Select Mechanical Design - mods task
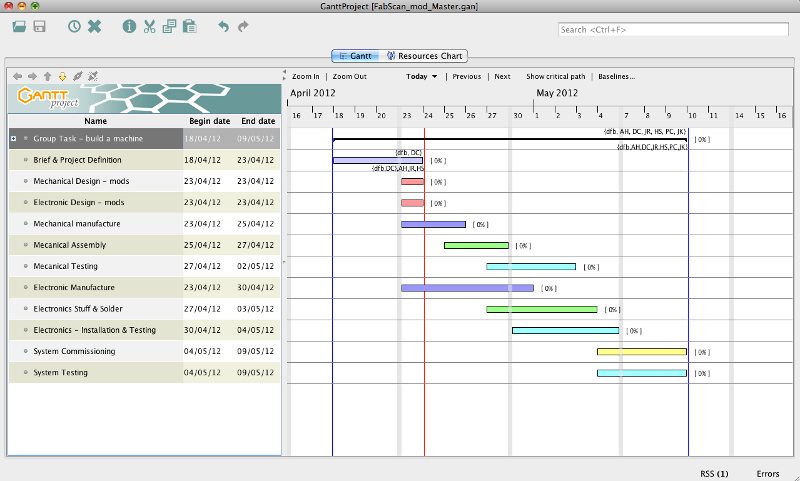The image size is (800, 481). [x=144, y=181]
